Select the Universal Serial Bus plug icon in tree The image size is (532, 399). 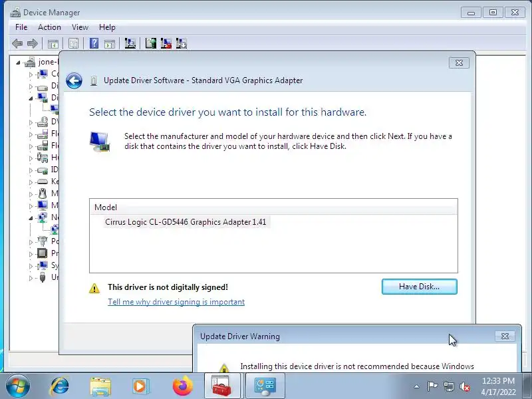(43, 277)
